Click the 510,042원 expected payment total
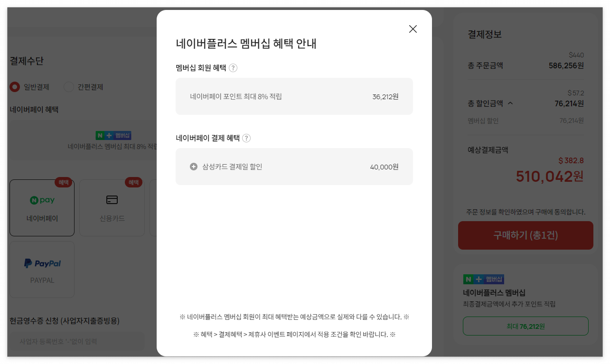The height and width of the screenshot is (364, 610). pyautogui.click(x=550, y=177)
